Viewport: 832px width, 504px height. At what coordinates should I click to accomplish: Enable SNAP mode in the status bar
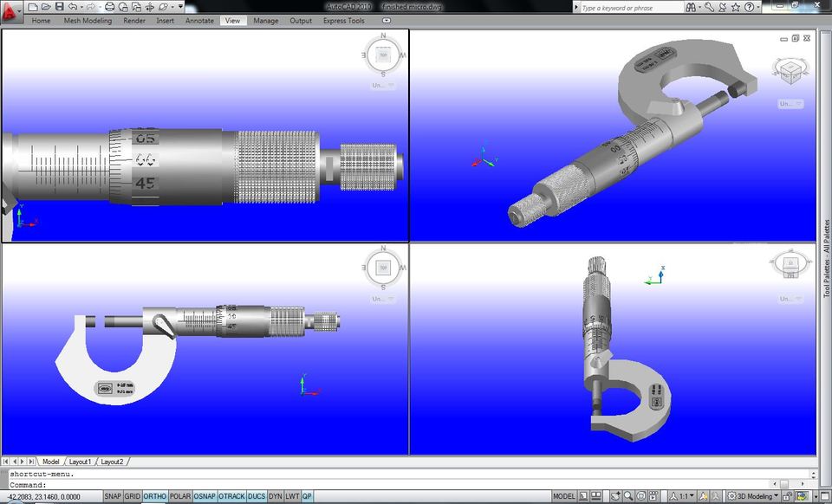pos(111,495)
